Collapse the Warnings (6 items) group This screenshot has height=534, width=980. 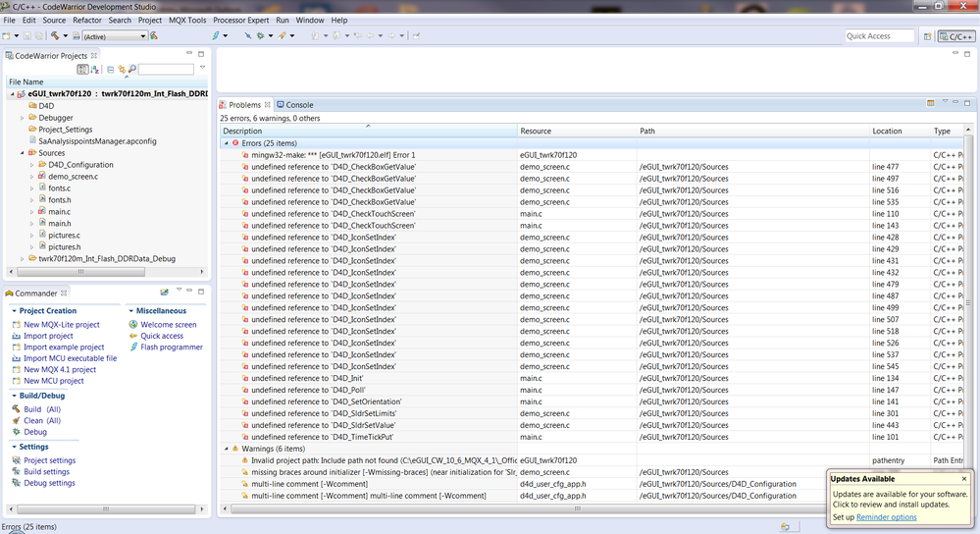click(227, 449)
